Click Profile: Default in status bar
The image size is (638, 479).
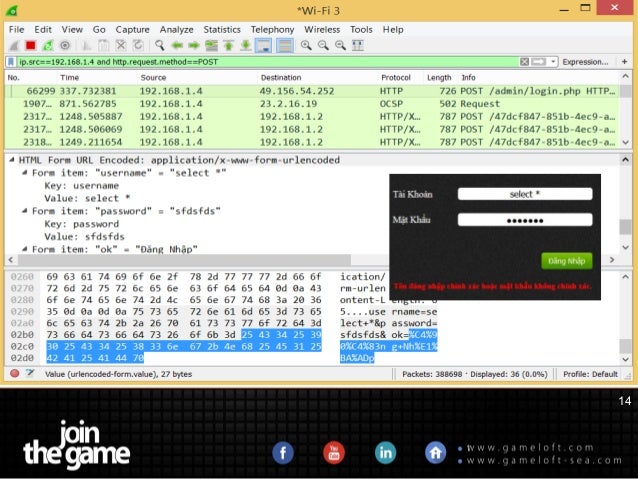pyautogui.click(x=590, y=374)
